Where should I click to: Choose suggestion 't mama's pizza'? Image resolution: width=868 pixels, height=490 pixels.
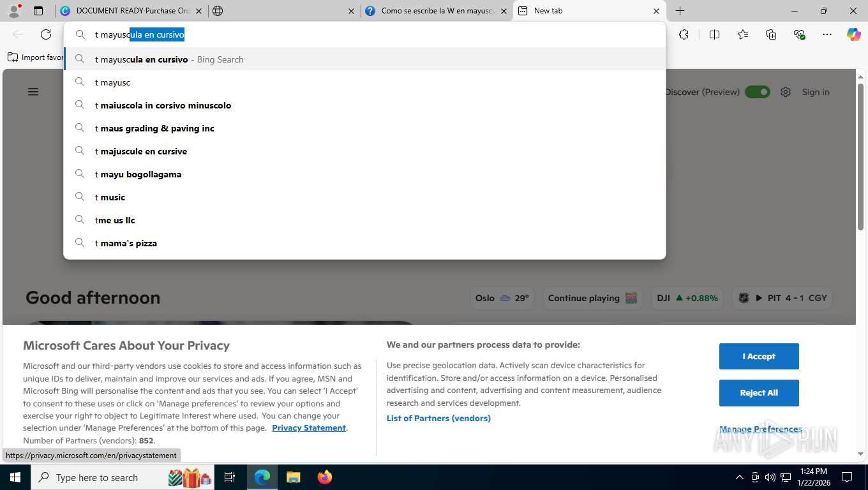364,243
